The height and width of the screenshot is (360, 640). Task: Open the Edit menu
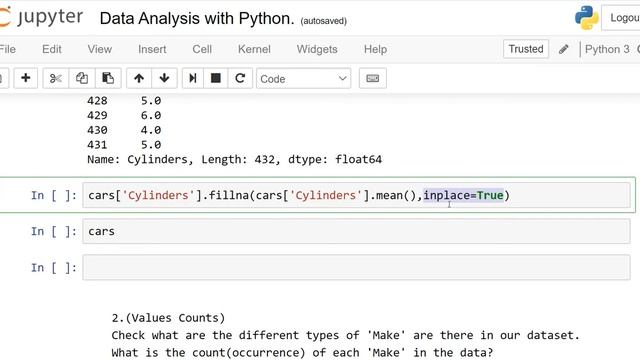(52, 49)
